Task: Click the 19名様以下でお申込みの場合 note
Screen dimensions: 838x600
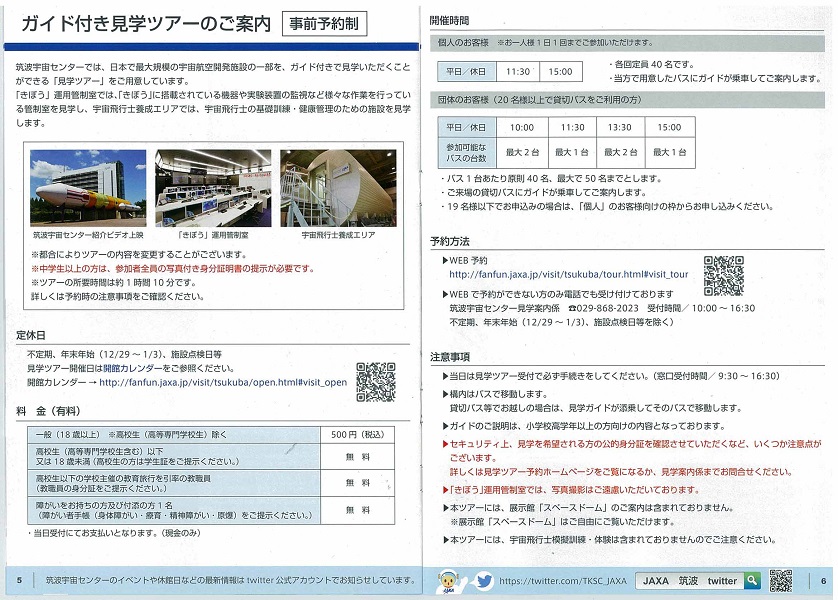Action: pos(606,206)
